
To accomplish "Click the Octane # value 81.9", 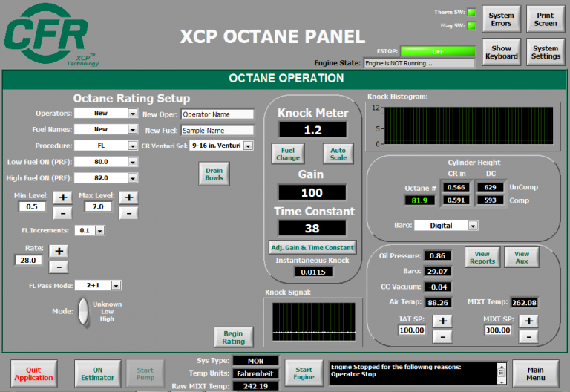I will [419, 200].
